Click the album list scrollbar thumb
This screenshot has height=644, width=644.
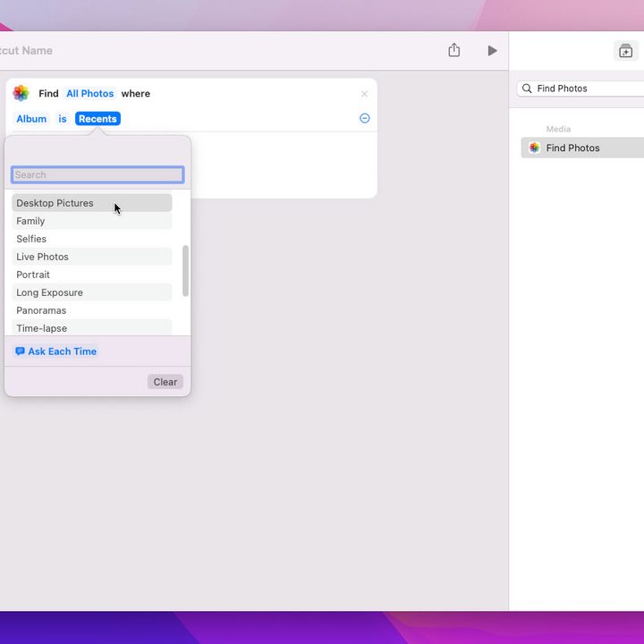[185, 271]
